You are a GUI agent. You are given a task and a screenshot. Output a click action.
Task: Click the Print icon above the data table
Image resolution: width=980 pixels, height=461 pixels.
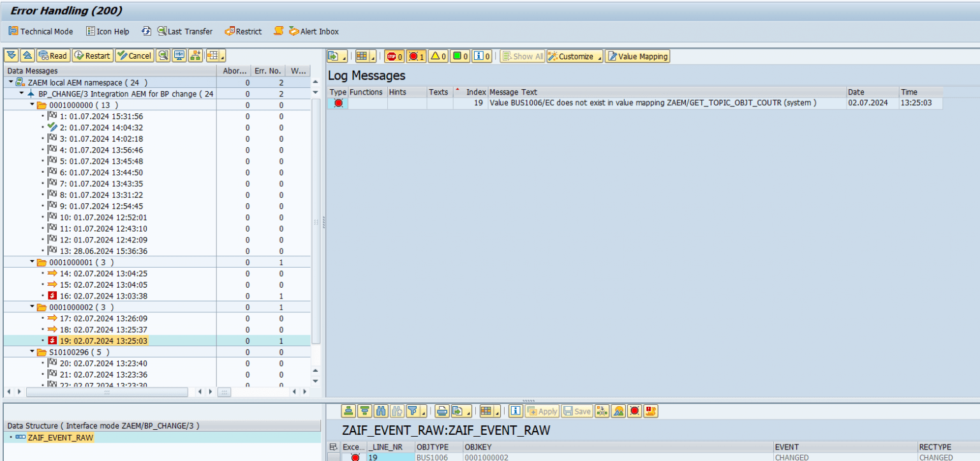[443, 411]
